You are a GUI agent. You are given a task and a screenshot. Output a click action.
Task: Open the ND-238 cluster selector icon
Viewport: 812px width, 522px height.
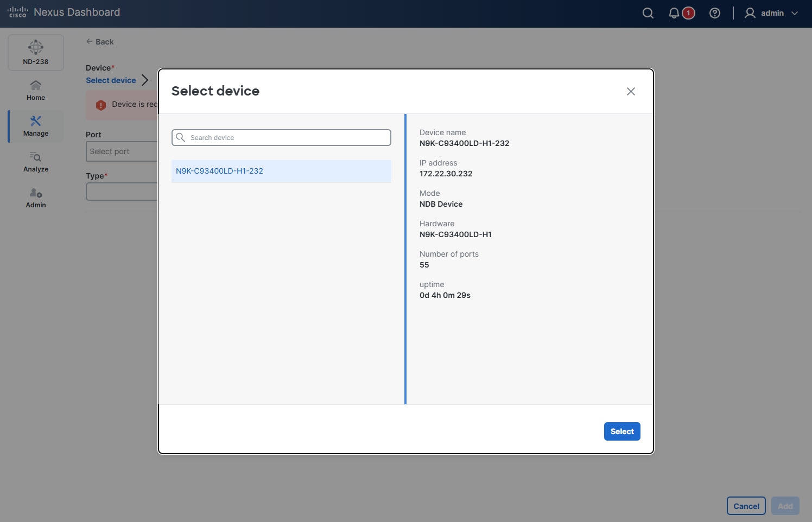pos(35,48)
